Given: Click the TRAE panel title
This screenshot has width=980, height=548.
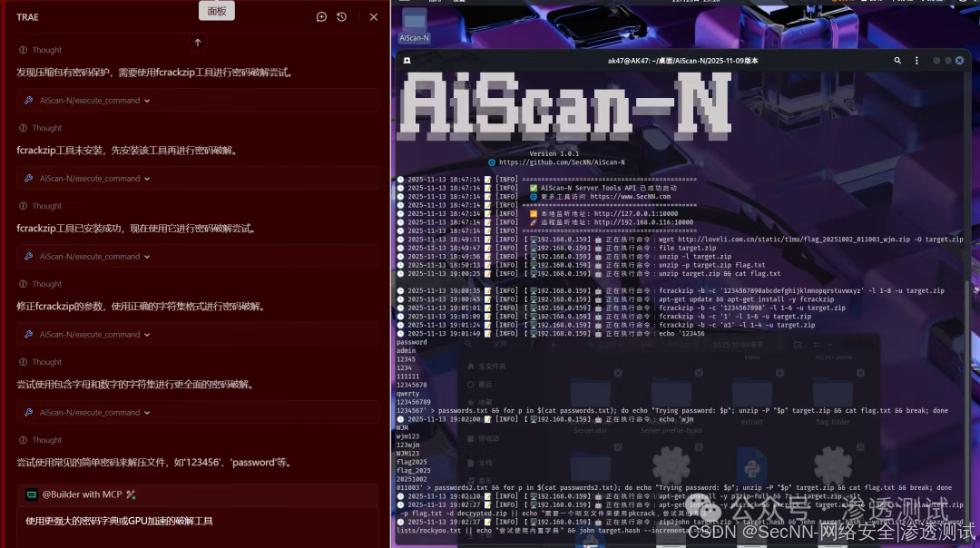Looking at the screenshot, I should click(x=27, y=17).
